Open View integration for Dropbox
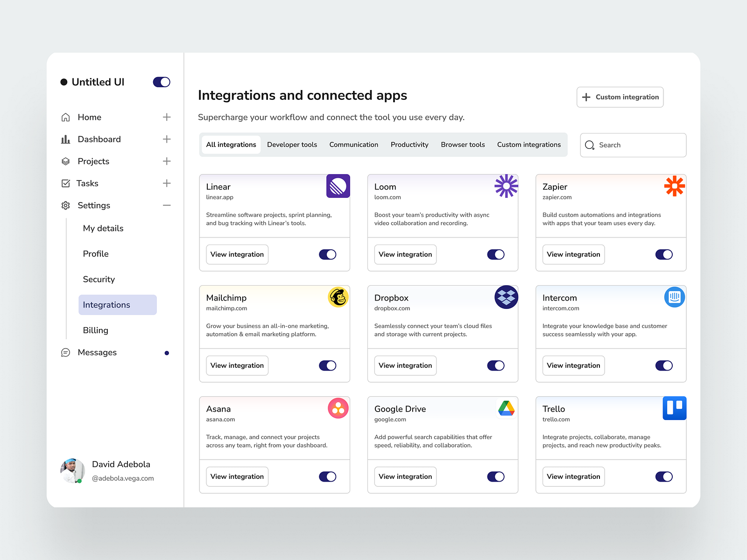The image size is (747, 560). [x=405, y=365]
